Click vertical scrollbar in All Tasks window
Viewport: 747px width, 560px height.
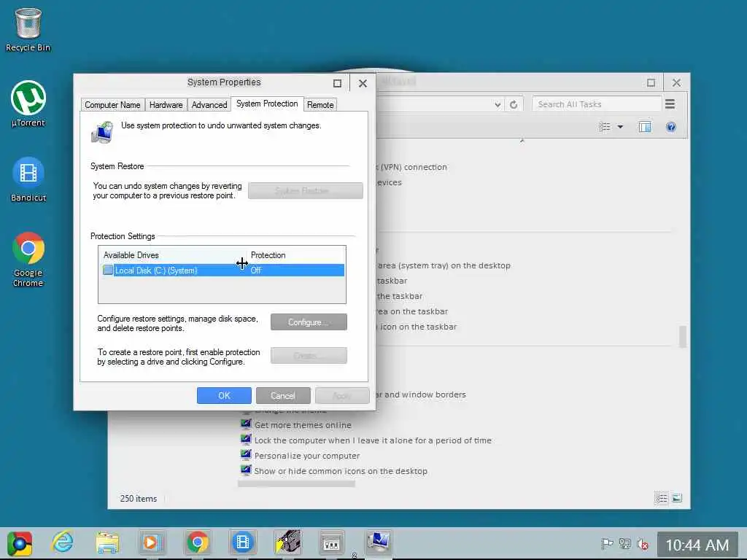[x=683, y=337]
